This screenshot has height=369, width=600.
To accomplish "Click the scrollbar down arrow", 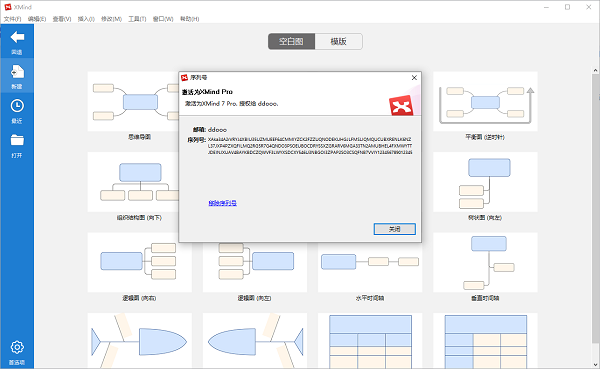I will click(595, 364).
